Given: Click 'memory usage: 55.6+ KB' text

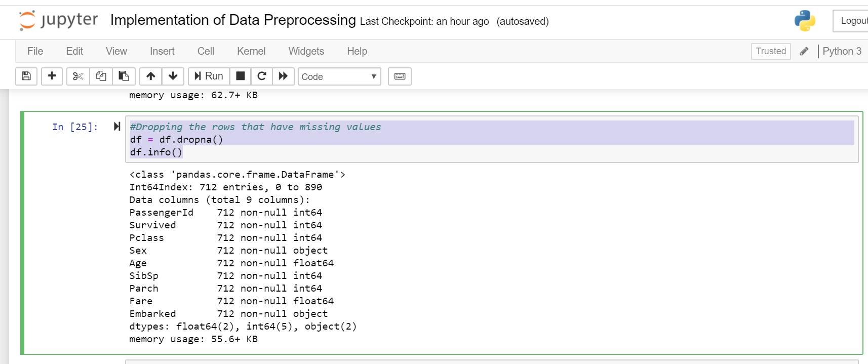Looking at the screenshot, I should 193,339.
